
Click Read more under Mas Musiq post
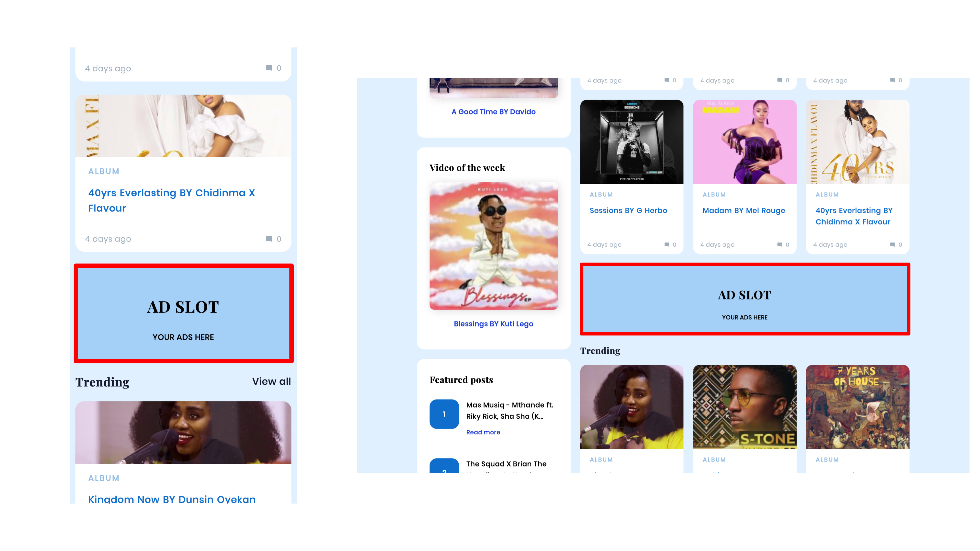click(483, 432)
